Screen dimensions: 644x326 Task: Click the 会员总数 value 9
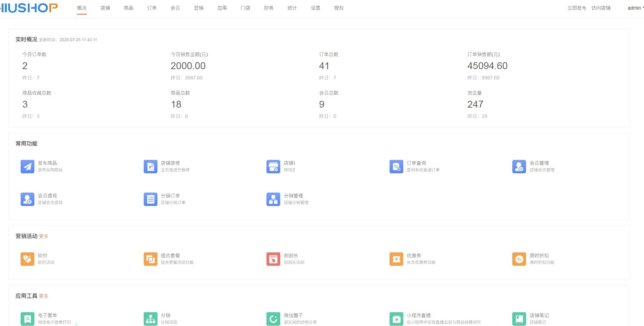pyautogui.click(x=322, y=104)
